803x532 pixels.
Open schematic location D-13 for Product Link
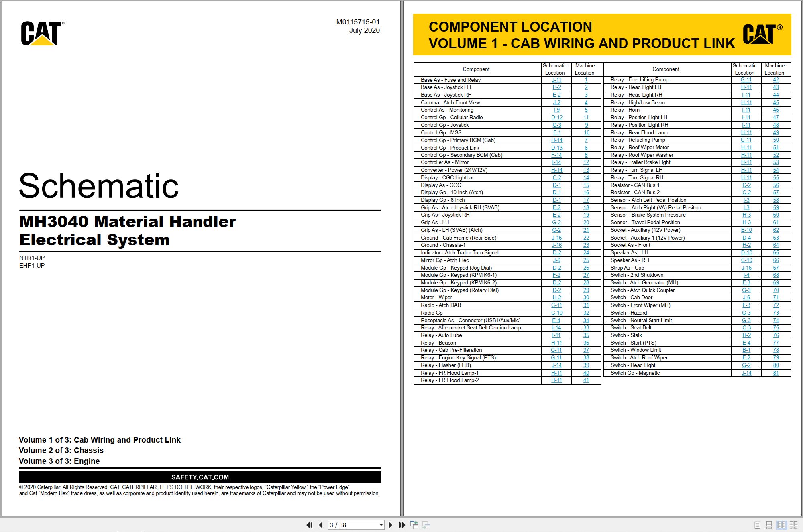(556, 148)
